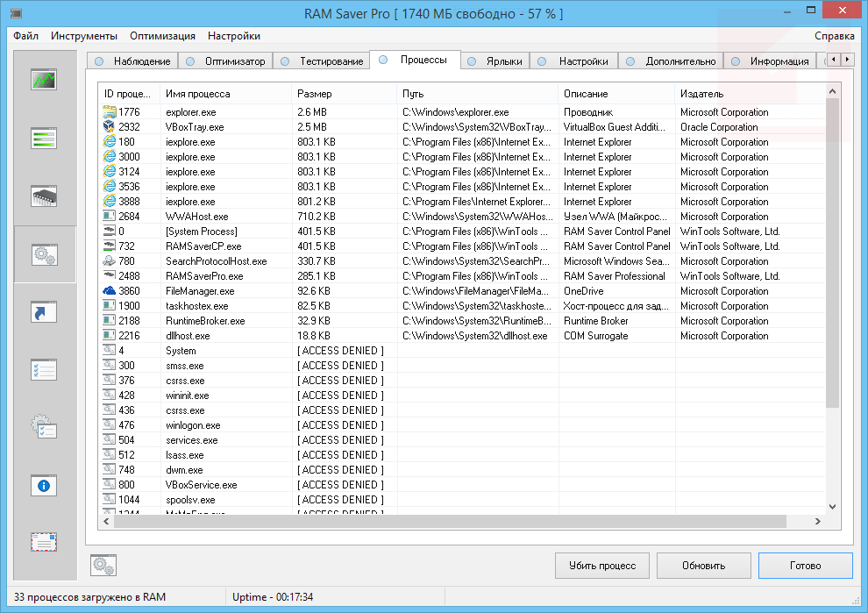Open the gear-with-list advanced sidebar icon
This screenshot has height=613, width=868.
[x=44, y=427]
